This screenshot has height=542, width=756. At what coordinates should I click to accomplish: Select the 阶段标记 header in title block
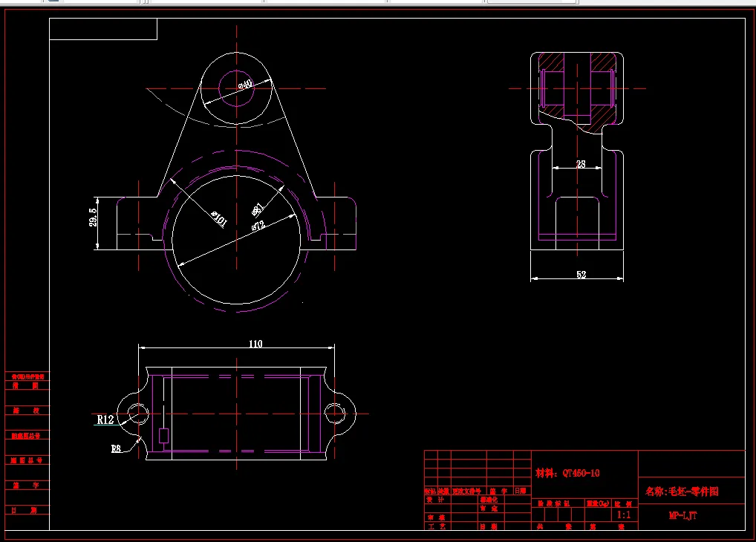tap(554, 503)
